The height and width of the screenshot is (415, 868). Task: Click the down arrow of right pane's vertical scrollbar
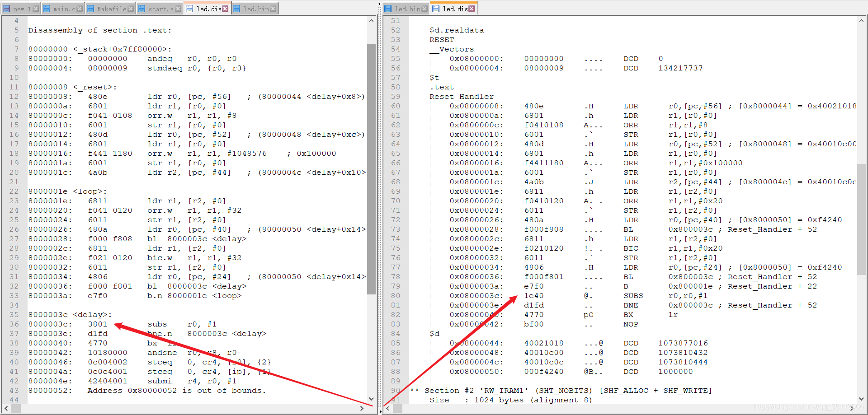[x=861, y=399]
